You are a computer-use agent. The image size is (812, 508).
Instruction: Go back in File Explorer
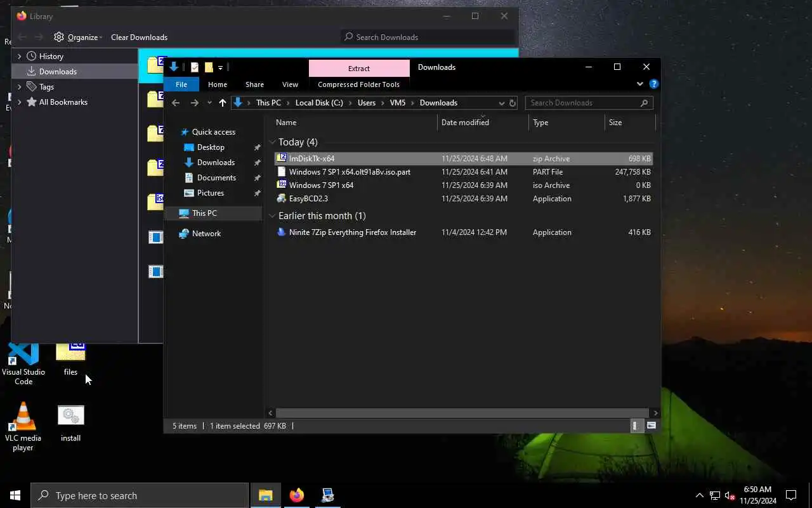coord(176,103)
